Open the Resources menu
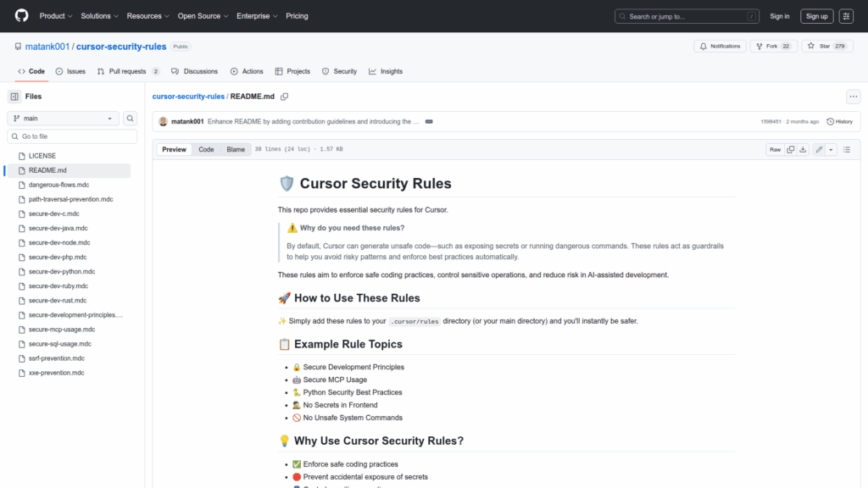868x488 pixels. click(x=147, y=16)
